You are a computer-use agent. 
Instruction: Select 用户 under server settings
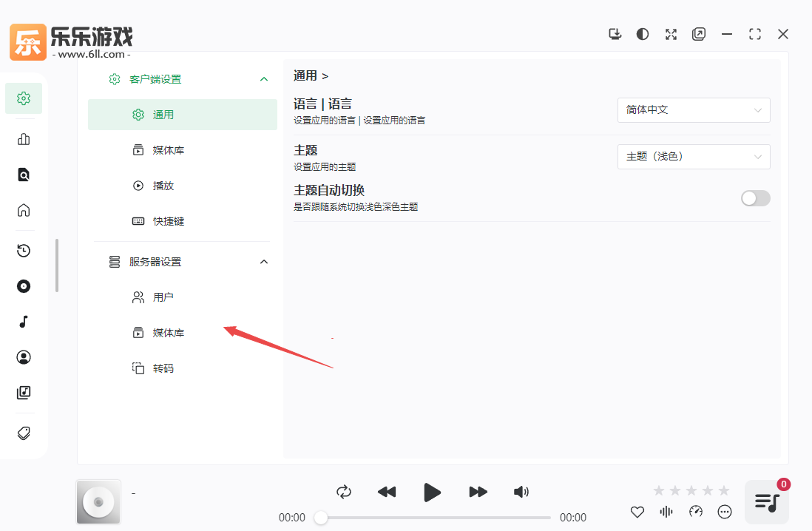pos(182,297)
